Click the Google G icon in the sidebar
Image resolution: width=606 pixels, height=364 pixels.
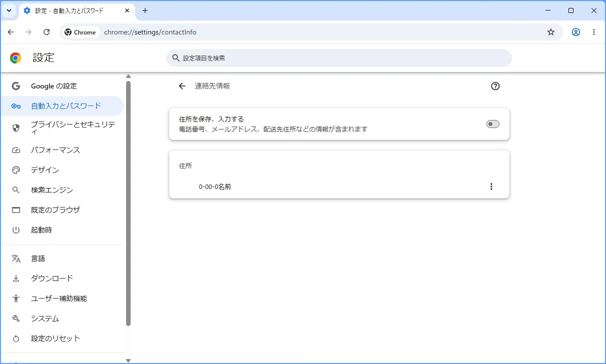pos(16,86)
